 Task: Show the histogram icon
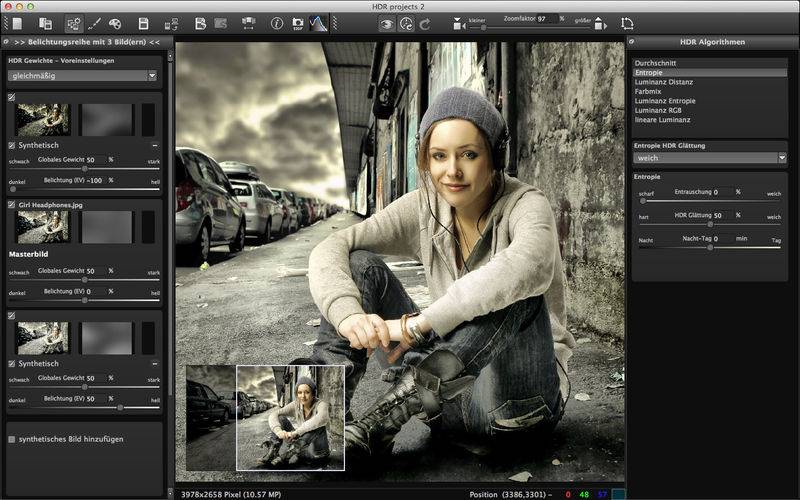[x=318, y=22]
